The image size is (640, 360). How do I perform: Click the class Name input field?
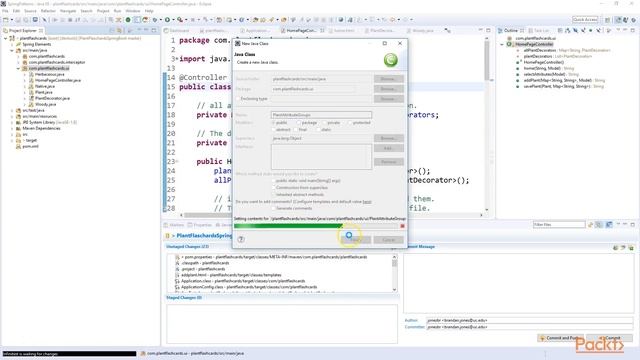(321, 115)
